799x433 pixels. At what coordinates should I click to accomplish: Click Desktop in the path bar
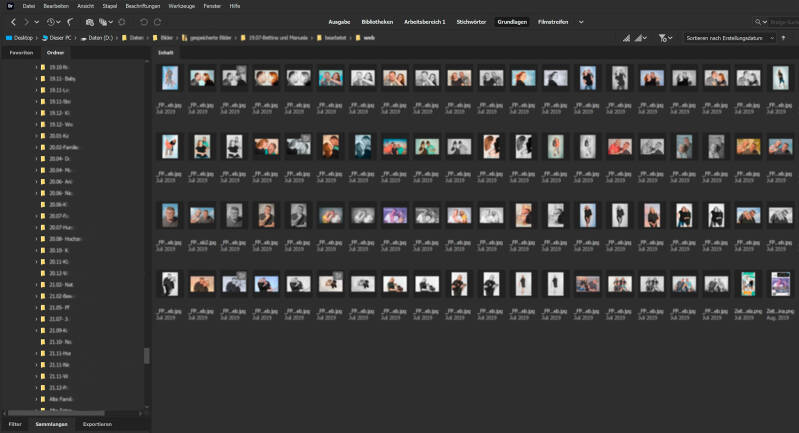point(19,38)
